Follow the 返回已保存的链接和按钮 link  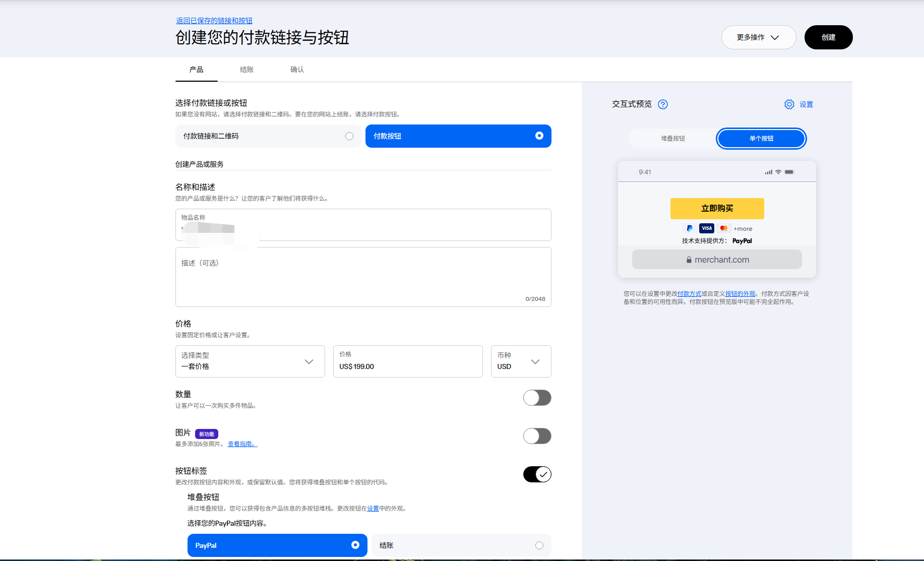click(x=214, y=21)
